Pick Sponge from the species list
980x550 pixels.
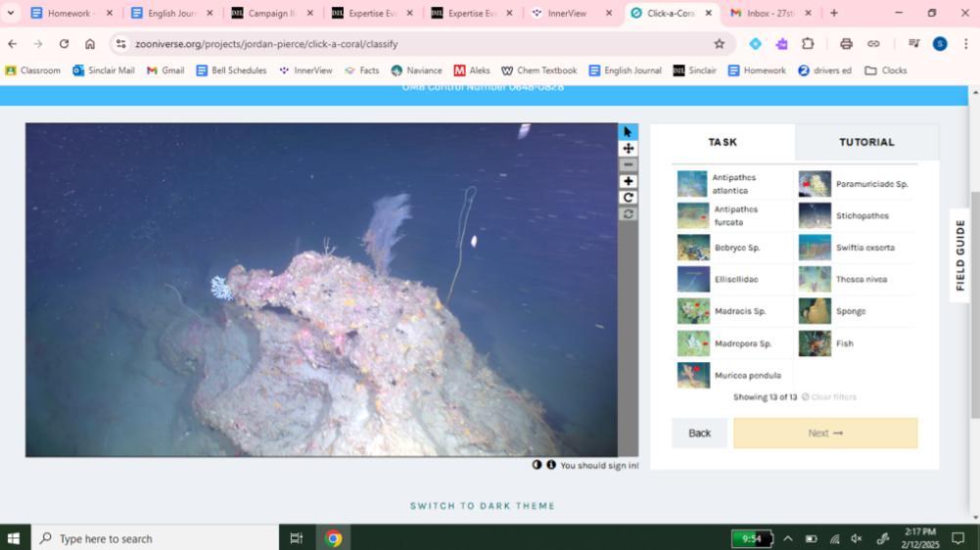856,311
